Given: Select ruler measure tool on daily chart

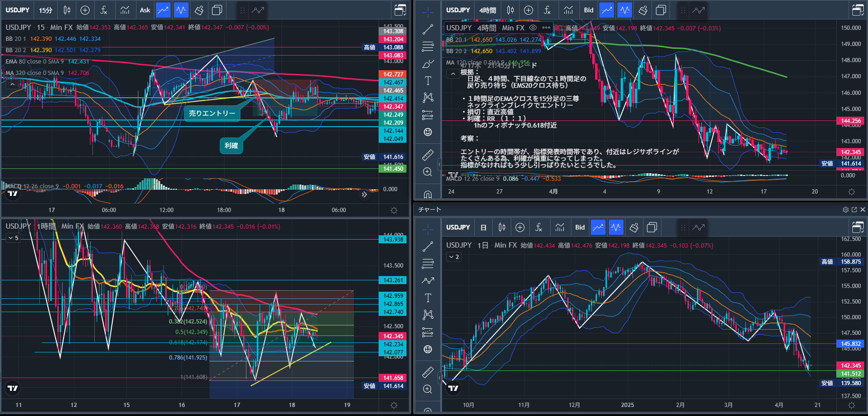Looking at the screenshot, I should point(428,372).
